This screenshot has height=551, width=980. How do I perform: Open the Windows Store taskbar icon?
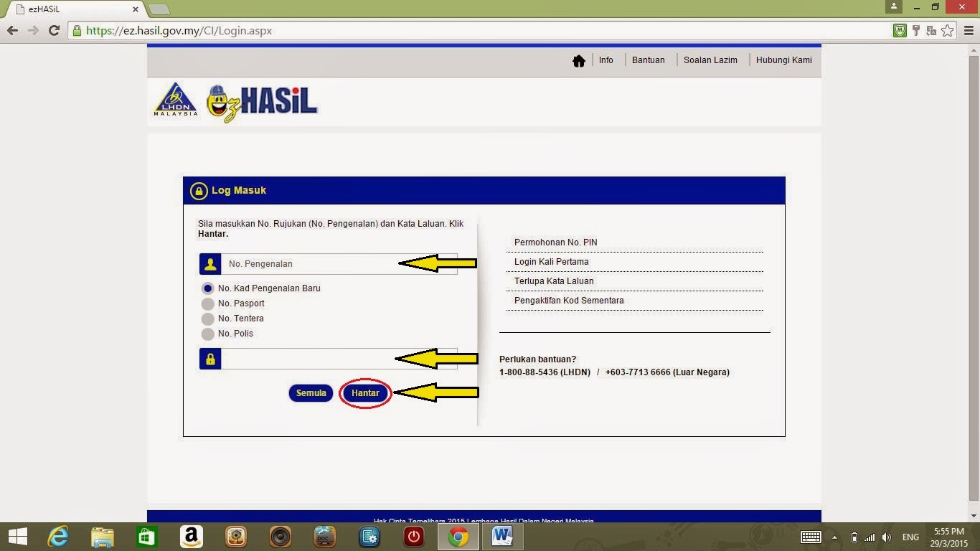[x=146, y=537]
